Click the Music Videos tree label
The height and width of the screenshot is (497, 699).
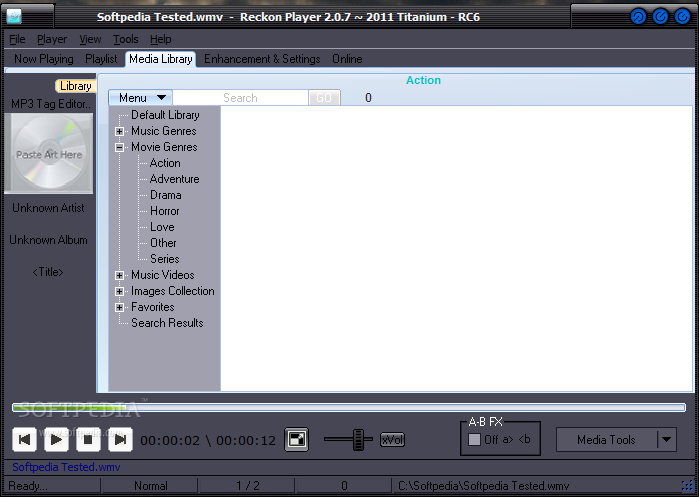[x=163, y=275]
